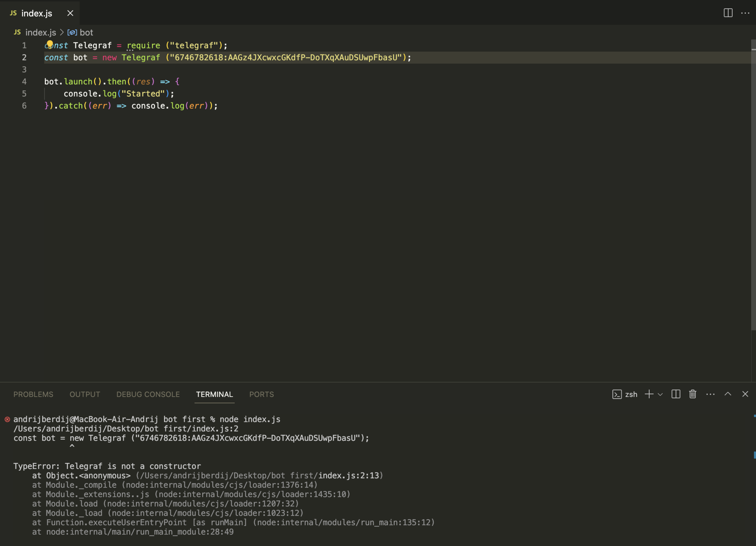
Task: Click launch method call on line 4
Action: pos(78,82)
